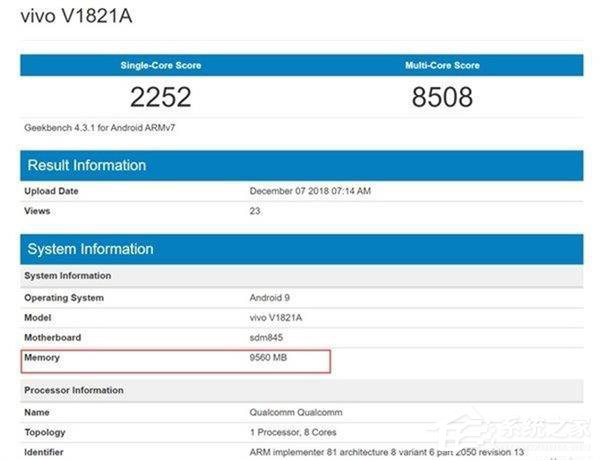This screenshot has height=460, width=600.
Task: Click the '1 Processor, 8 Cores' value
Action: tap(293, 432)
